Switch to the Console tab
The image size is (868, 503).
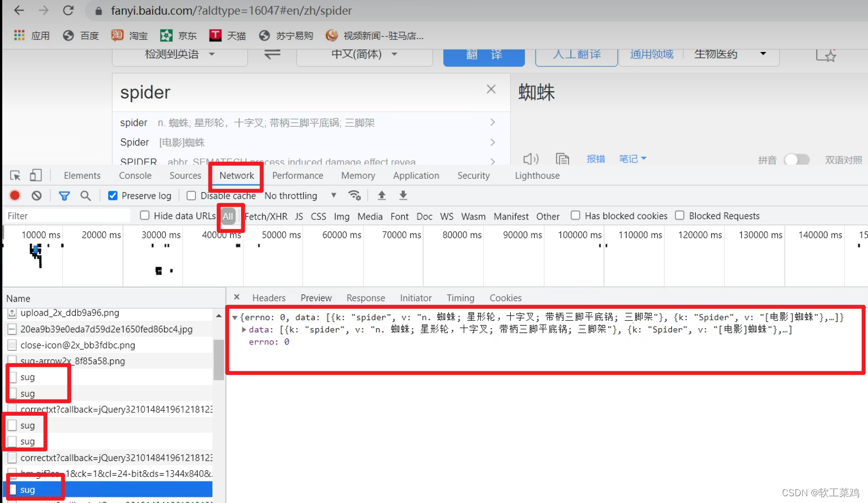pos(135,175)
